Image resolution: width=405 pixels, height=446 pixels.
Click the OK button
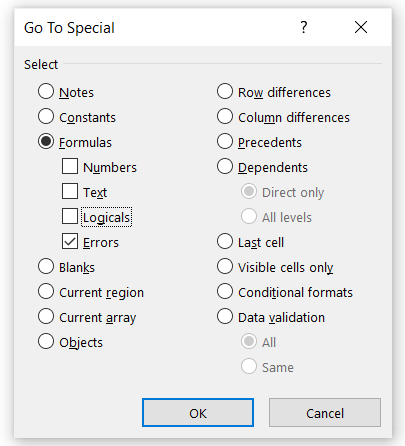coord(198,413)
